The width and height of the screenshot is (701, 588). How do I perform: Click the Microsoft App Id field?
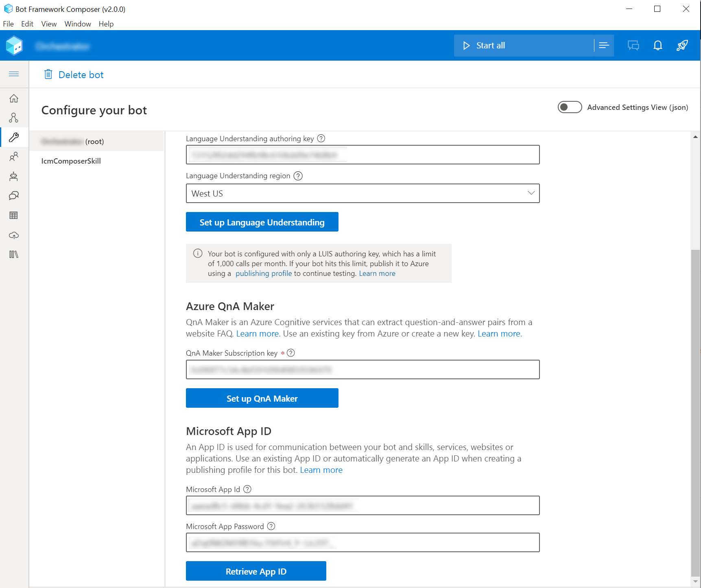click(363, 505)
